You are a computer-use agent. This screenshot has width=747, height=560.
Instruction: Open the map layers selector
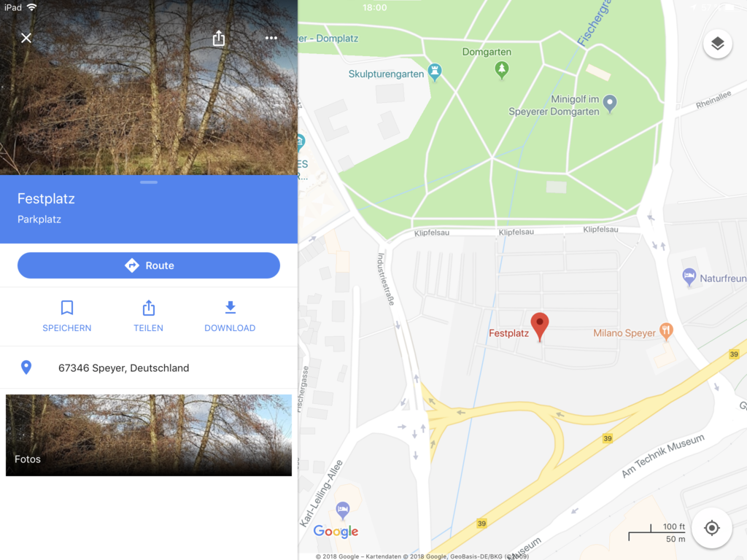[718, 44]
